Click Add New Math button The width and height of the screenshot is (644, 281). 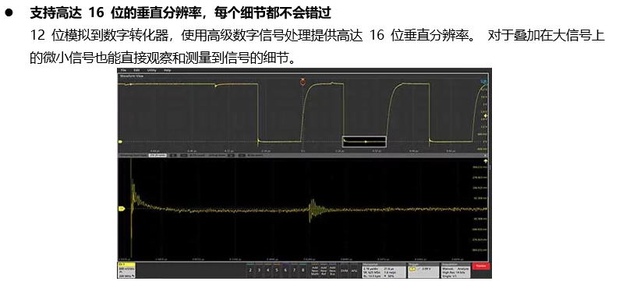[315, 272]
